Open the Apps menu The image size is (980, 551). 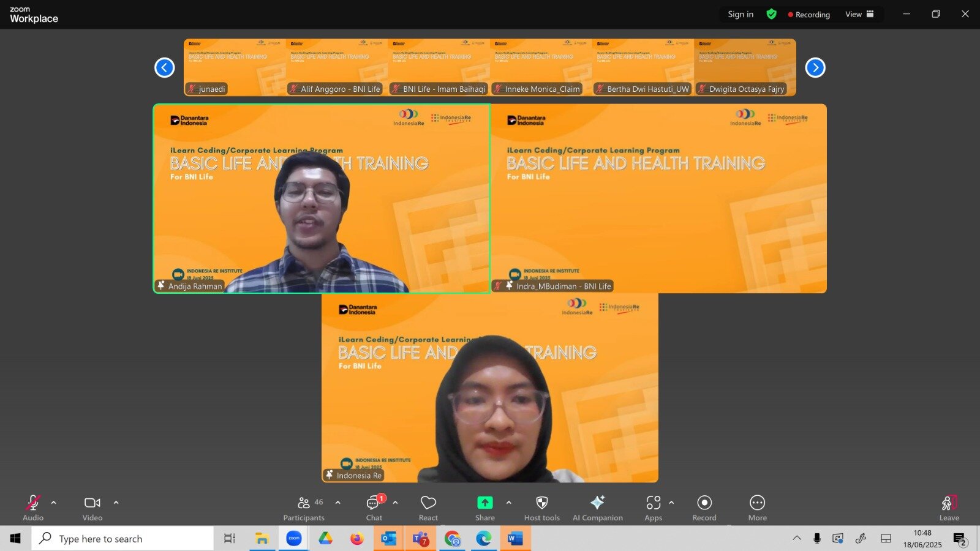click(654, 508)
